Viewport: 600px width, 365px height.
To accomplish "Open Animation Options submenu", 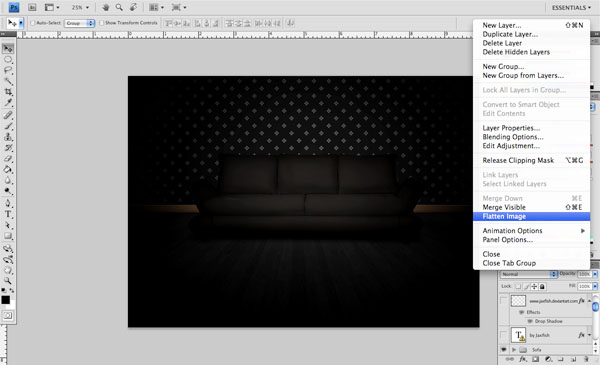I will point(531,231).
